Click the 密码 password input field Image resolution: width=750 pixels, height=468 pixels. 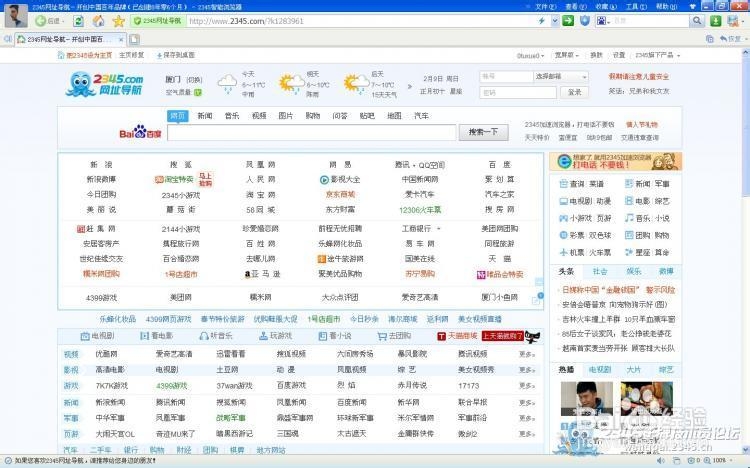(x=518, y=92)
